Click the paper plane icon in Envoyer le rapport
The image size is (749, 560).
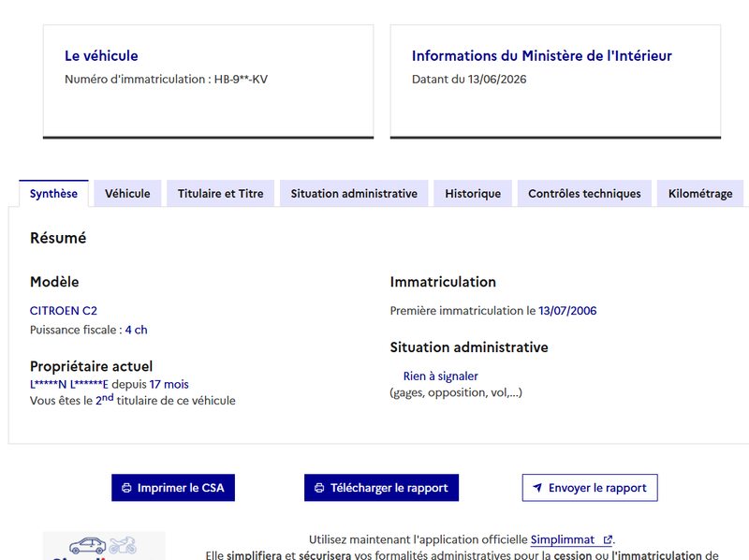pos(537,488)
